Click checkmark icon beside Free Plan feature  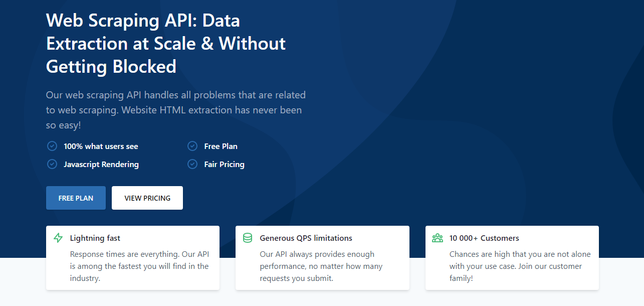coord(192,146)
